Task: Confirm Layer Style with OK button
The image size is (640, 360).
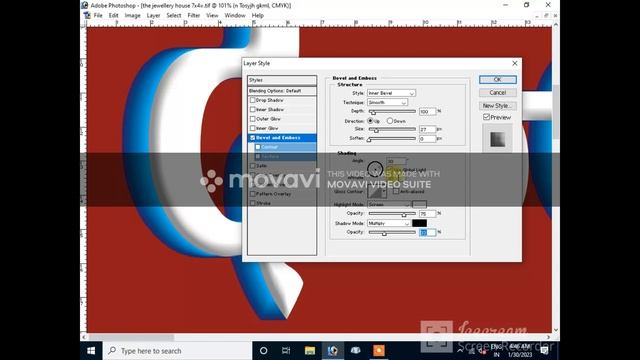Action: pyautogui.click(x=498, y=80)
